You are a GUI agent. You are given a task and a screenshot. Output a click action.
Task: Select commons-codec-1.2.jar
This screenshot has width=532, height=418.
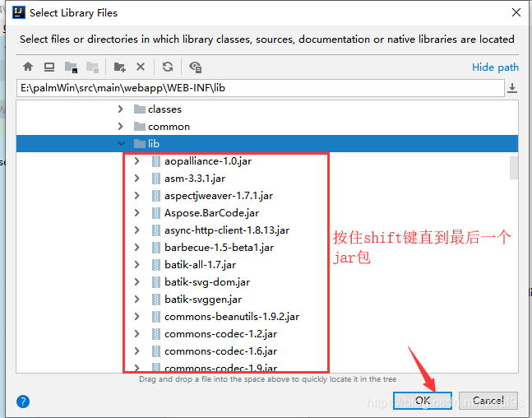tap(221, 334)
